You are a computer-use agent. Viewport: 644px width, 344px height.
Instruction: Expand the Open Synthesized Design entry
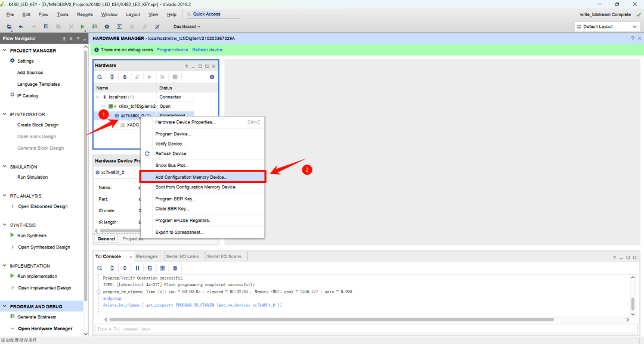[11, 247]
